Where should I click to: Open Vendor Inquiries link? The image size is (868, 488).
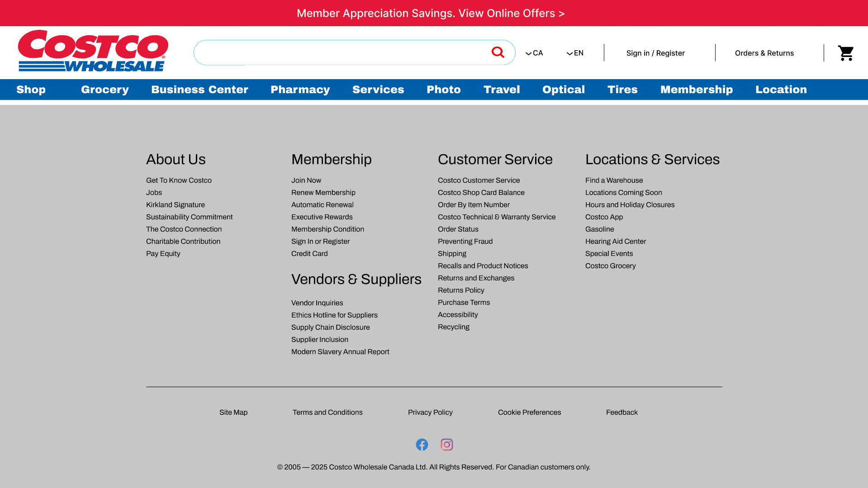click(x=317, y=303)
